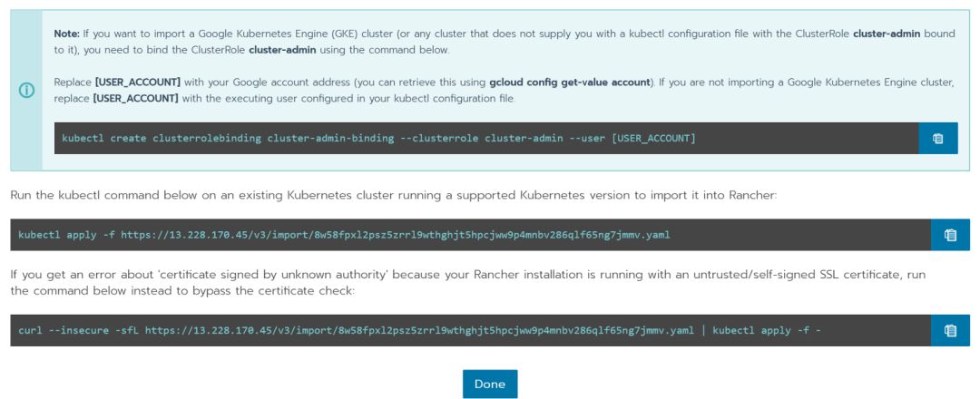The width and height of the screenshot is (980, 399).
Task: Click the info icon in the note panel
Action: (x=25, y=92)
